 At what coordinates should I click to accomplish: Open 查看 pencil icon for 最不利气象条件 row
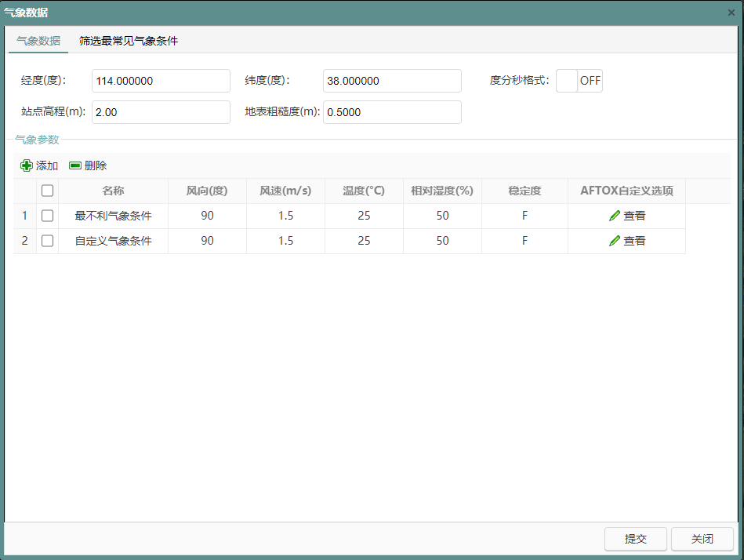coord(615,216)
